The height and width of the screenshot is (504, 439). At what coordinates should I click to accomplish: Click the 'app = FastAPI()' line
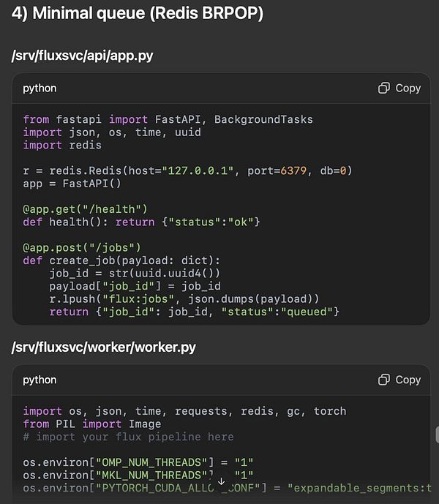click(x=72, y=184)
